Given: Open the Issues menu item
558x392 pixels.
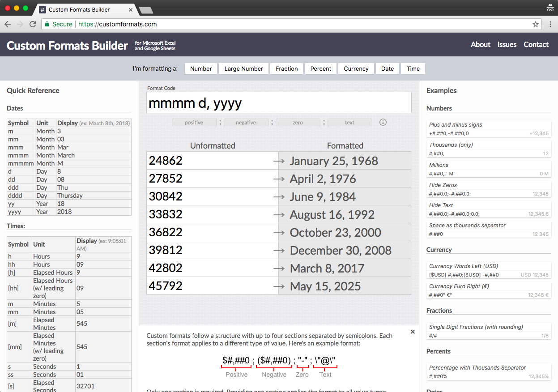Looking at the screenshot, I should click(507, 44).
